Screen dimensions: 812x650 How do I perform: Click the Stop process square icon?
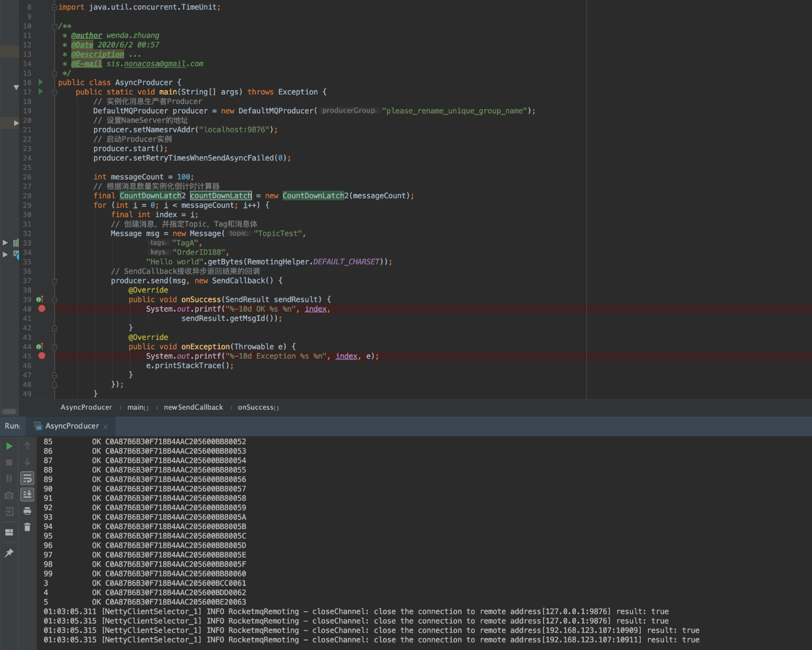(9, 463)
